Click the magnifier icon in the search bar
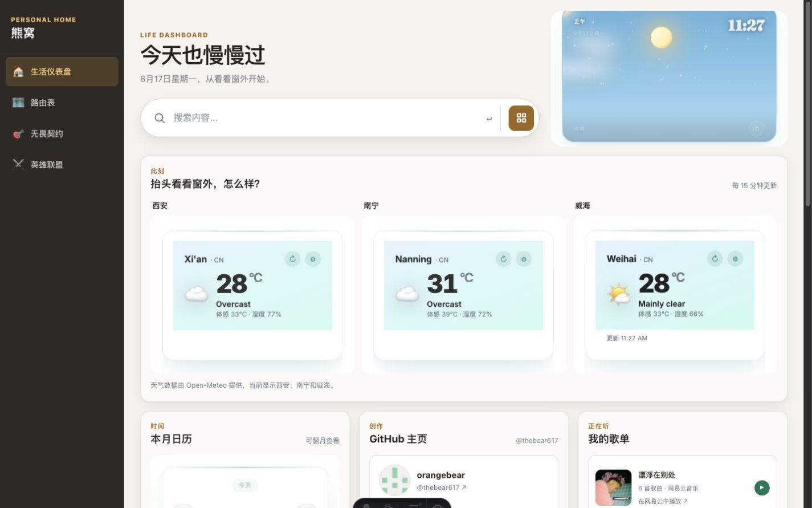Image resolution: width=812 pixels, height=508 pixels. [x=160, y=118]
